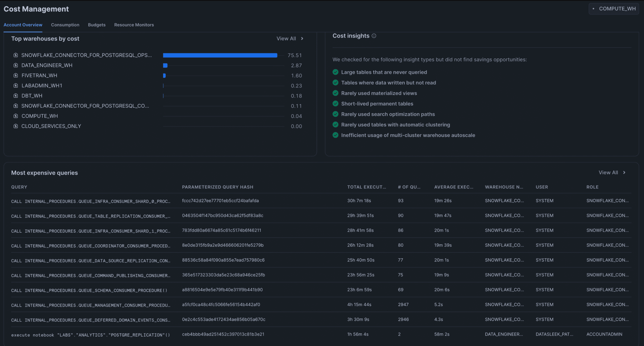The height and width of the screenshot is (346, 644).
Task: Click DATA_ENGINEER_WH cost bar
Action: click(x=165, y=66)
